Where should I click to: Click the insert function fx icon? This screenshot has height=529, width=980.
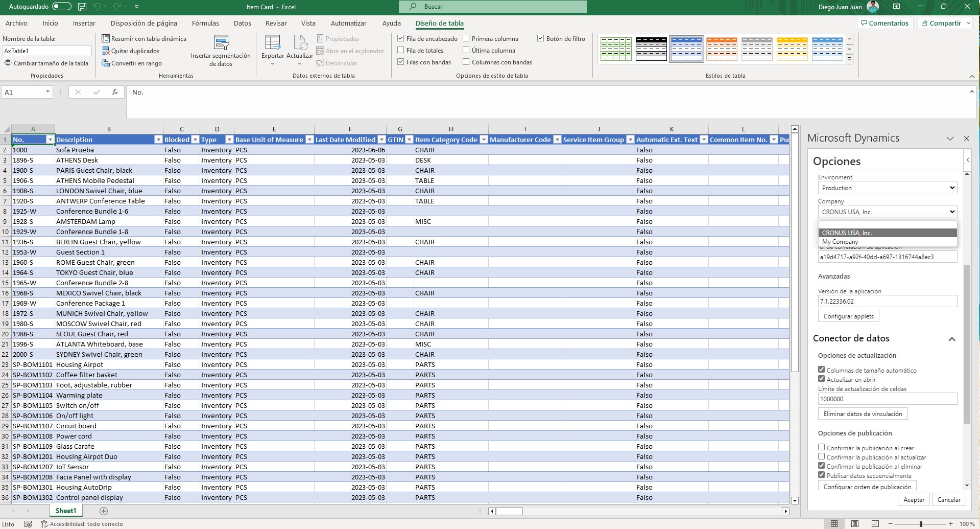[x=115, y=92]
